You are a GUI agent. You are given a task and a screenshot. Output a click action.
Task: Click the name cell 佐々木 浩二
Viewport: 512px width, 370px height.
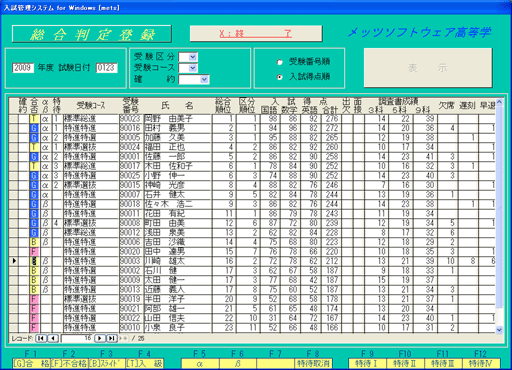tap(178, 204)
